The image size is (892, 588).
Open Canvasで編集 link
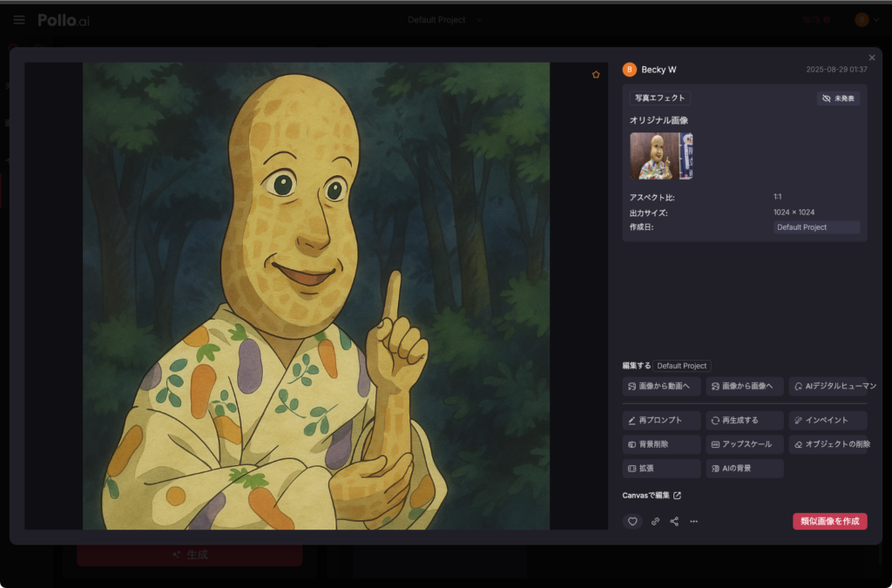652,496
